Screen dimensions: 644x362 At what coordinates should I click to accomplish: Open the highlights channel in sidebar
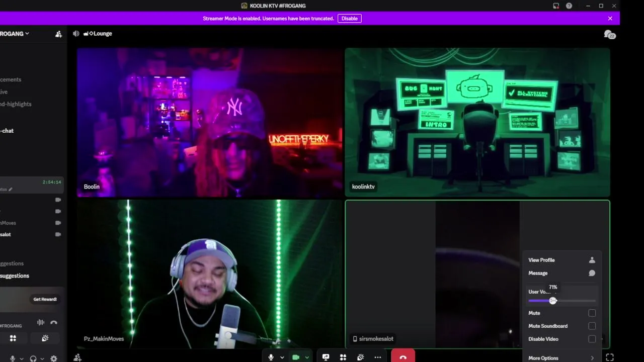pyautogui.click(x=16, y=104)
